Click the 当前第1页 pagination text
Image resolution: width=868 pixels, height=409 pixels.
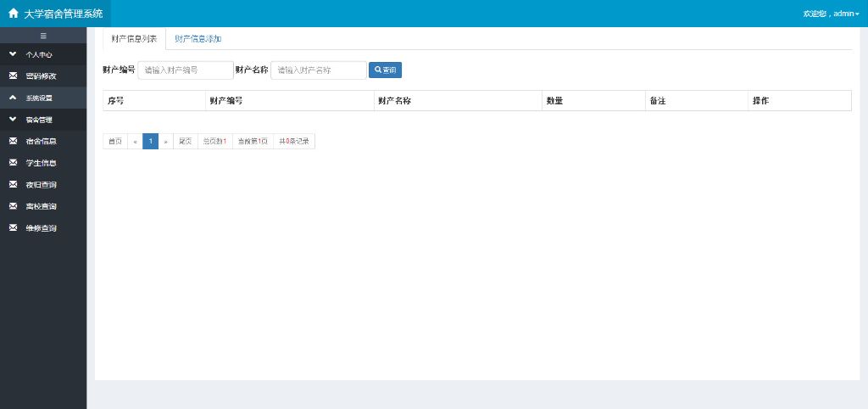[x=253, y=142]
